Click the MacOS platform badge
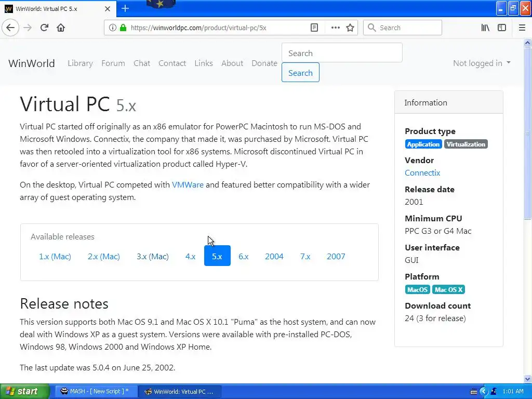The image size is (532, 399). (x=417, y=289)
